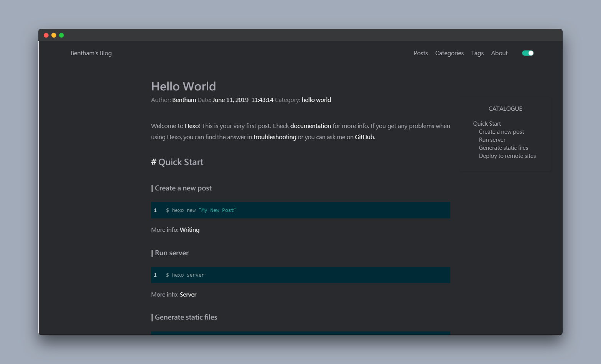Click the Hello World post title

pyautogui.click(x=183, y=87)
